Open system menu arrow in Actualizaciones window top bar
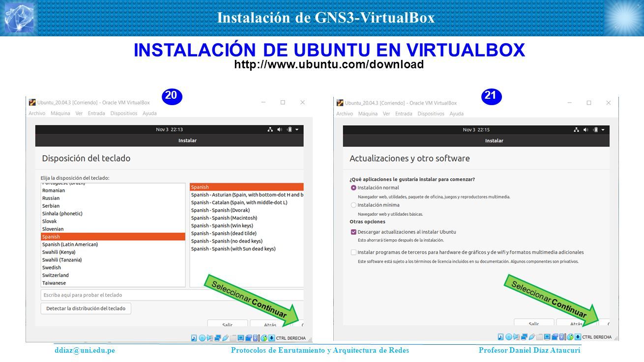Image resolution: width=644 pixels, height=362 pixels. pos(603,130)
